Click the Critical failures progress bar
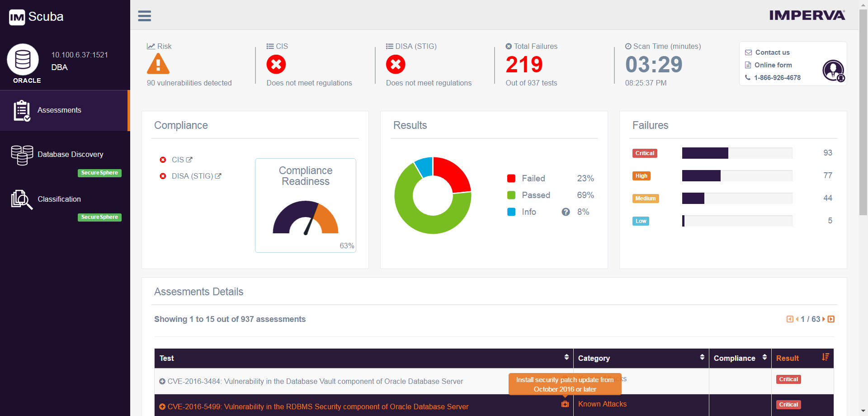The image size is (868, 416). 737,153
